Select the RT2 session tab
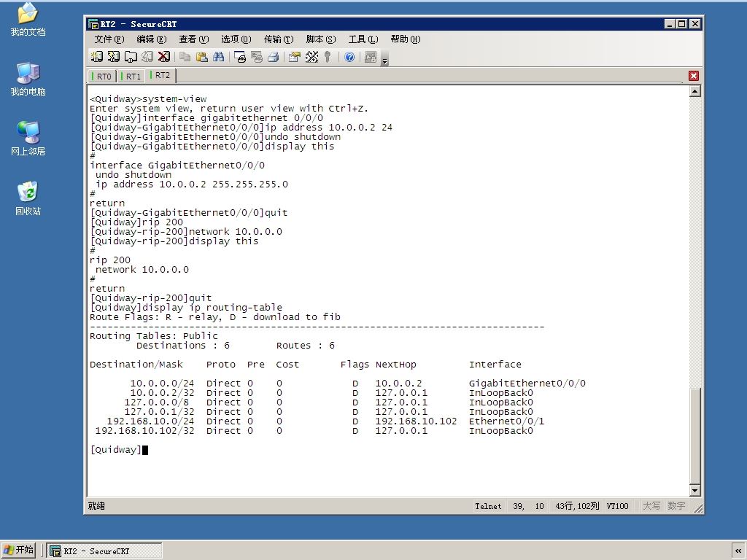The height and width of the screenshot is (560, 747). [x=160, y=75]
